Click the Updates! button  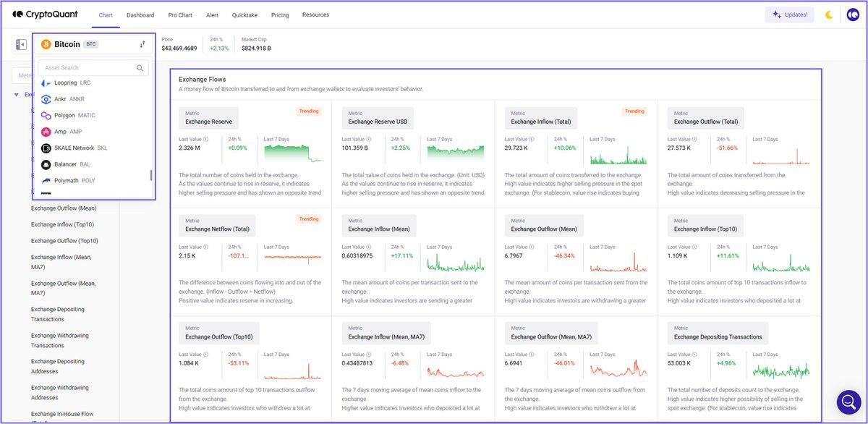point(789,14)
